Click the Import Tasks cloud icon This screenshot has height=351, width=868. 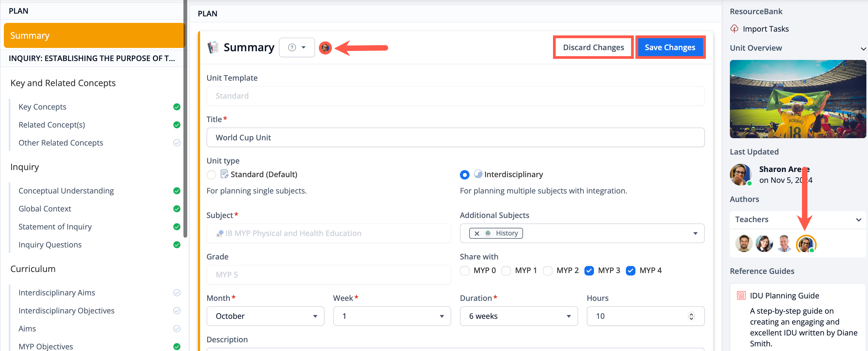734,29
